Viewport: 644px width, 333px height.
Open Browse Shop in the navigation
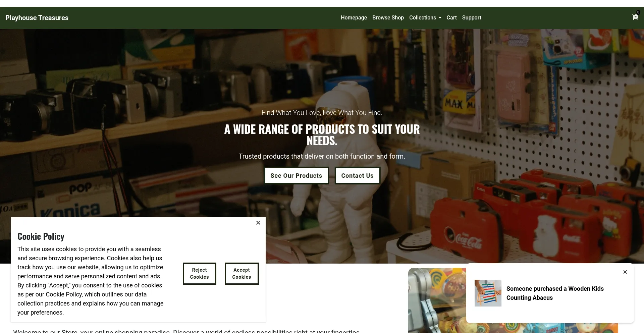(388, 17)
